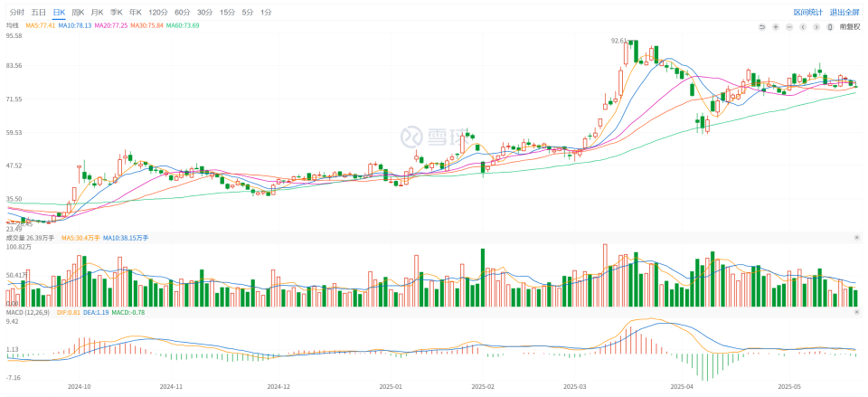Shift chart right with right-arrow icon
The width and height of the screenshot is (868, 397).
816,26
